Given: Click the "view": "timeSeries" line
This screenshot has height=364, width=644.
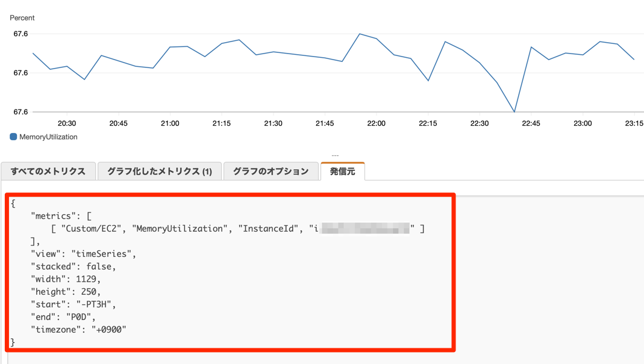Looking at the screenshot, I should click(x=83, y=254).
